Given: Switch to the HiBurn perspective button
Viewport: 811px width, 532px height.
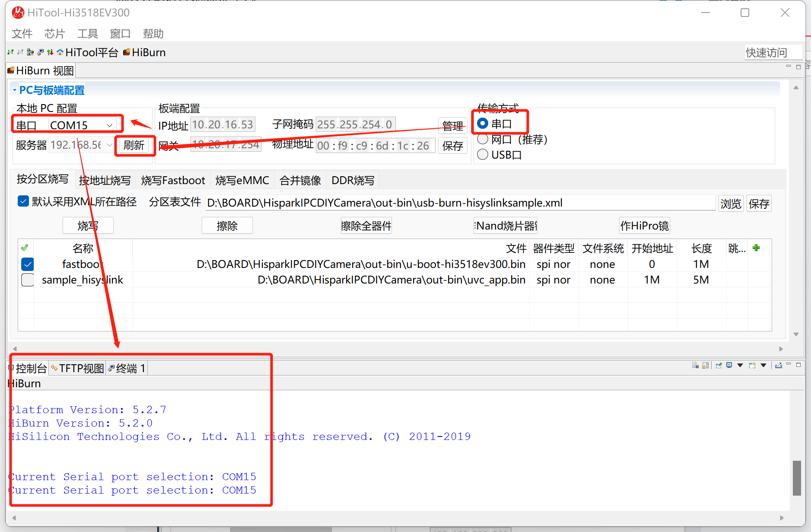Looking at the screenshot, I should pos(144,52).
